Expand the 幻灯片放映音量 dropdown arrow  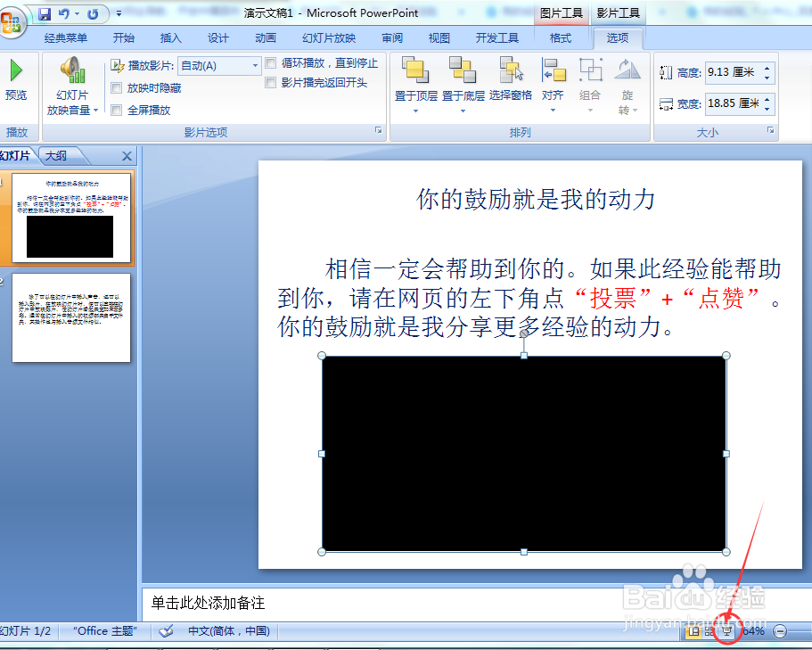pyautogui.click(x=95, y=110)
